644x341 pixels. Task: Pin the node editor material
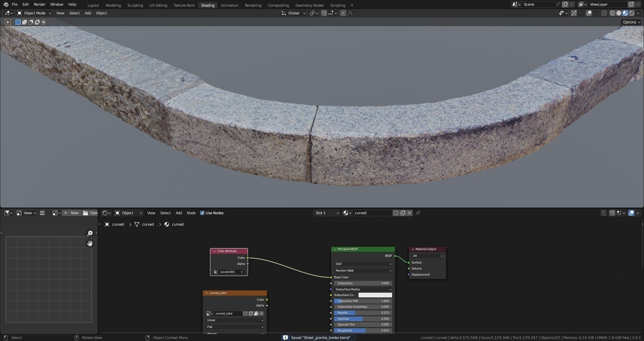418,213
